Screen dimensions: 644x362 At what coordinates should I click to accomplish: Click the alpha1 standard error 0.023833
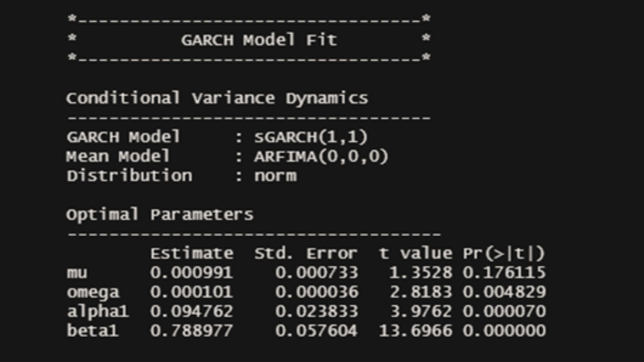(317, 312)
